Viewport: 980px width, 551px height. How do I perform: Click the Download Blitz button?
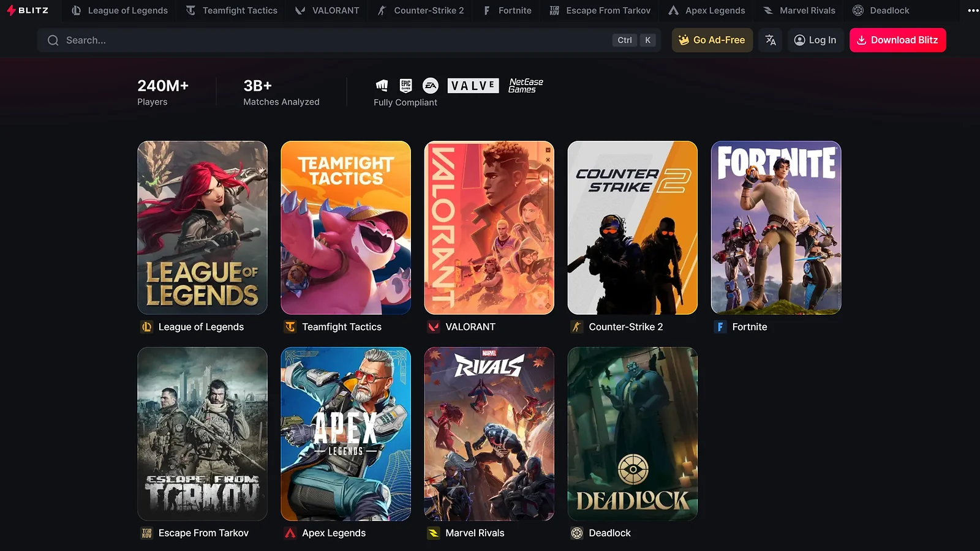(x=898, y=40)
